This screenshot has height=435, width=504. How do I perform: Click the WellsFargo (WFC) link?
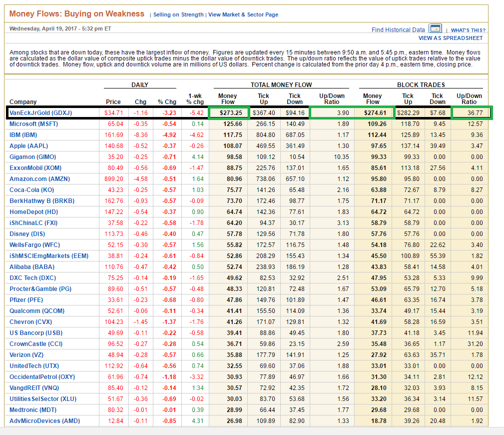tap(34, 245)
